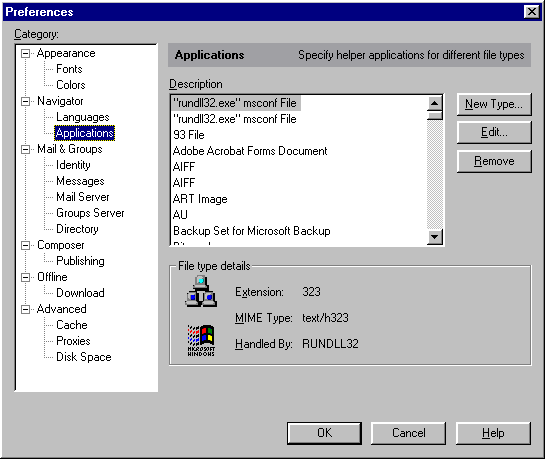Click the description list scroll down arrow
Screen dimensions: 545x459
(434, 237)
